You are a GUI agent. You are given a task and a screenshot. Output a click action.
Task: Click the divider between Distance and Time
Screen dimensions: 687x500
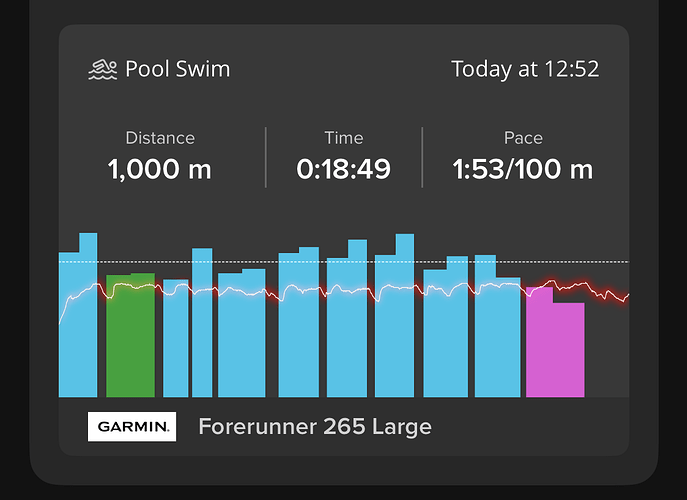266,157
